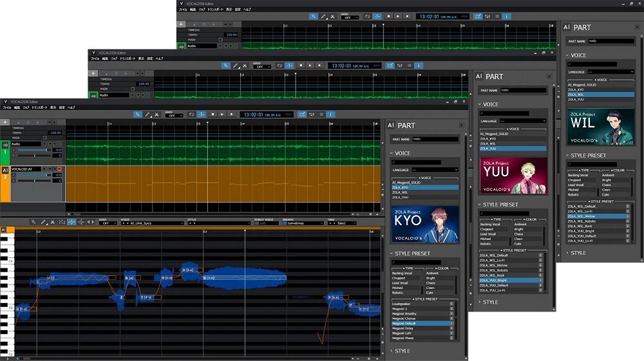This screenshot has height=361, width=644.
Task: Open the 設定 menu in the front window
Action: [x=62, y=107]
